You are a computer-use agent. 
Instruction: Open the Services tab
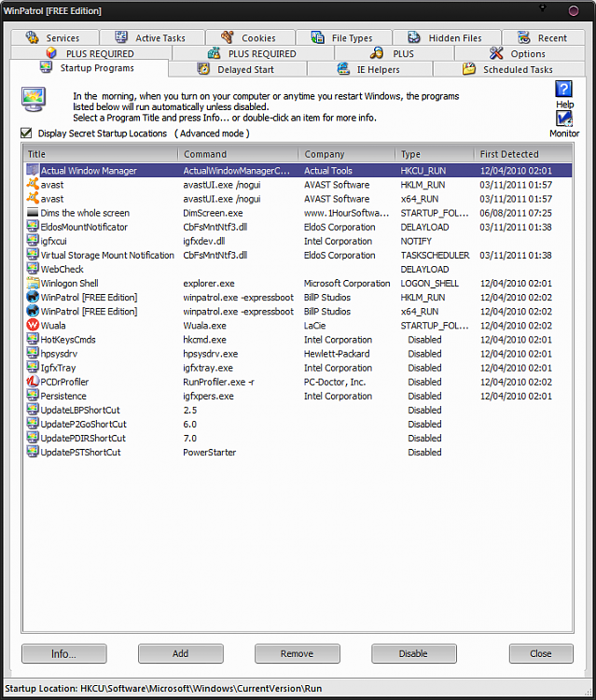click(54, 37)
